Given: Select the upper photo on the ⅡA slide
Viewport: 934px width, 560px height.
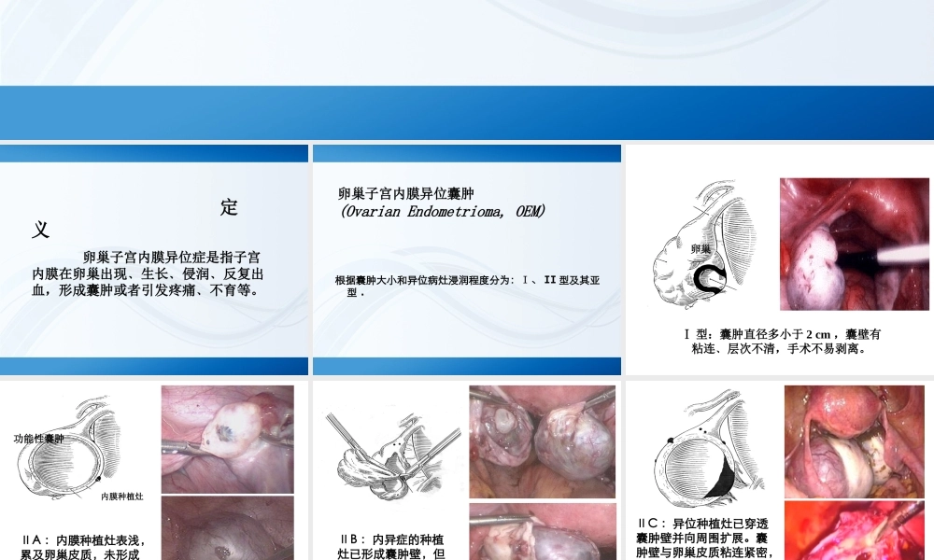Looking at the screenshot, I should pos(227,441).
